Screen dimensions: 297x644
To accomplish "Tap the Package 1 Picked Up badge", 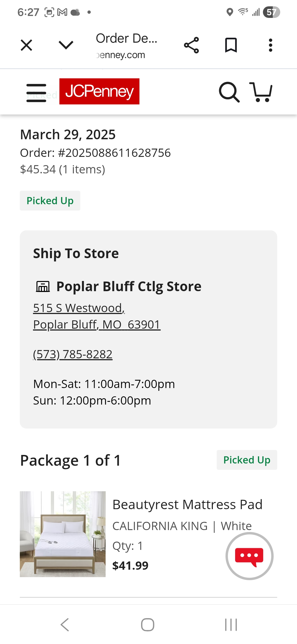I will [x=247, y=460].
